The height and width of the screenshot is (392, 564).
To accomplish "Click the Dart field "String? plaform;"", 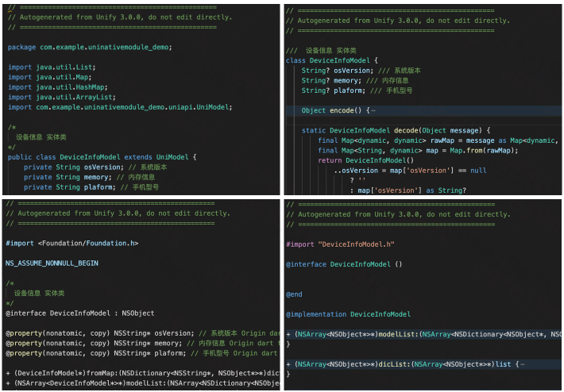I will [334, 91].
